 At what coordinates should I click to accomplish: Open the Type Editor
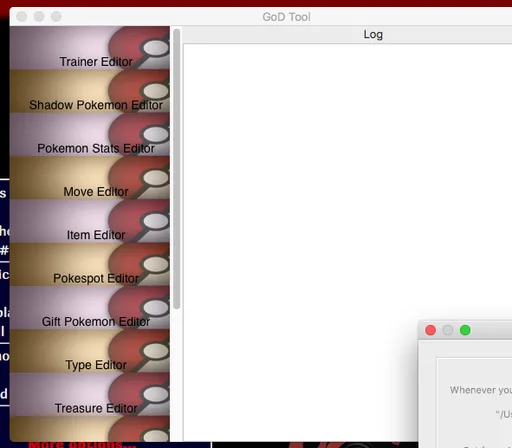point(90,351)
